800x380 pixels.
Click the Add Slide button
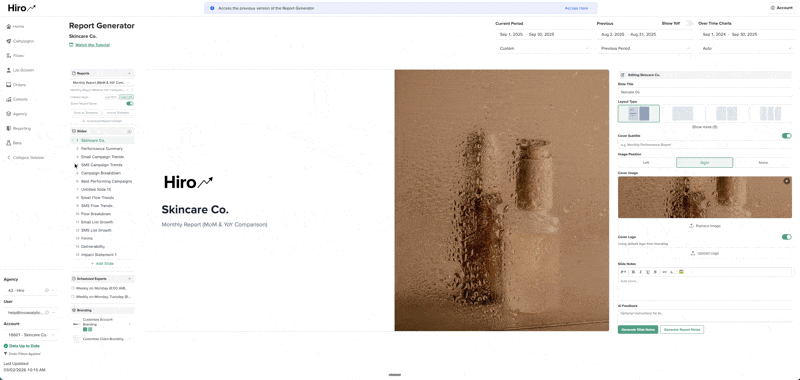pyautogui.click(x=102, y=263)
